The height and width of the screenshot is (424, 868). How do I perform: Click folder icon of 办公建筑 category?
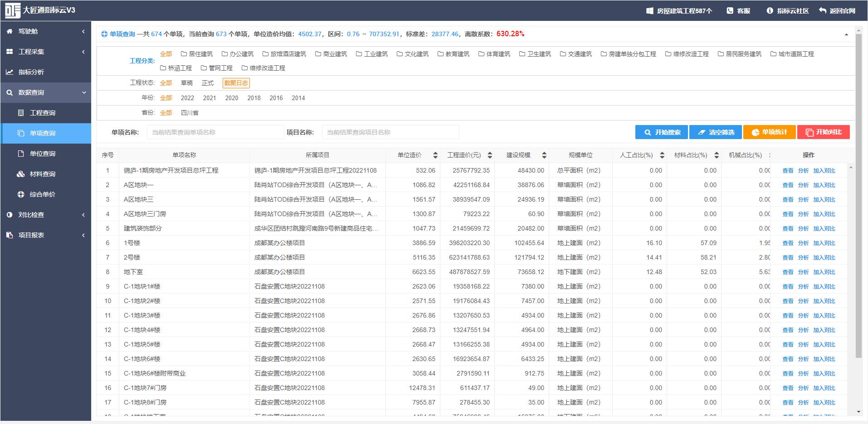[x=224, y=54]
